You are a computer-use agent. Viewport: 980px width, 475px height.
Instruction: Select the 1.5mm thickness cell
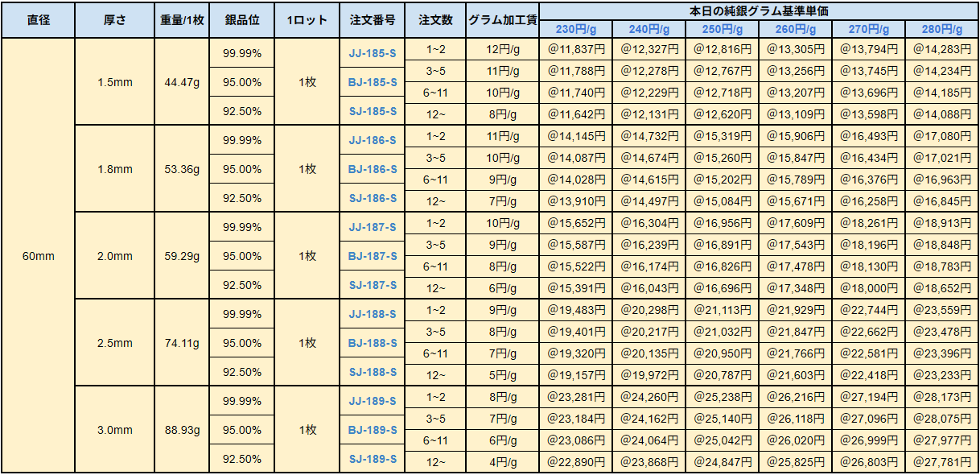(x=114, y=83)
